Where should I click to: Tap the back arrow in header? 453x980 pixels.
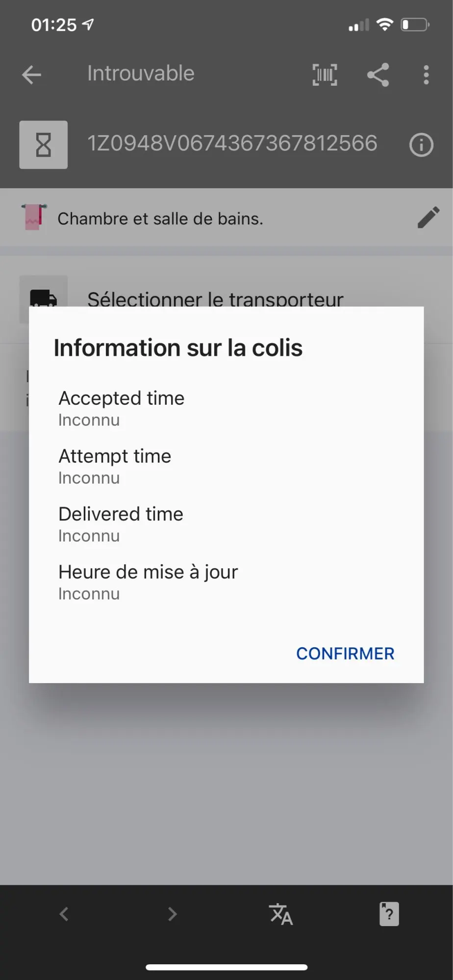point(32,75)
